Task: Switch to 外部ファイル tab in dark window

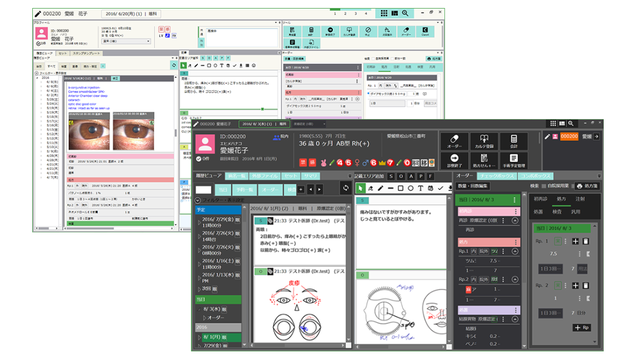Action: tap(265, 176)
